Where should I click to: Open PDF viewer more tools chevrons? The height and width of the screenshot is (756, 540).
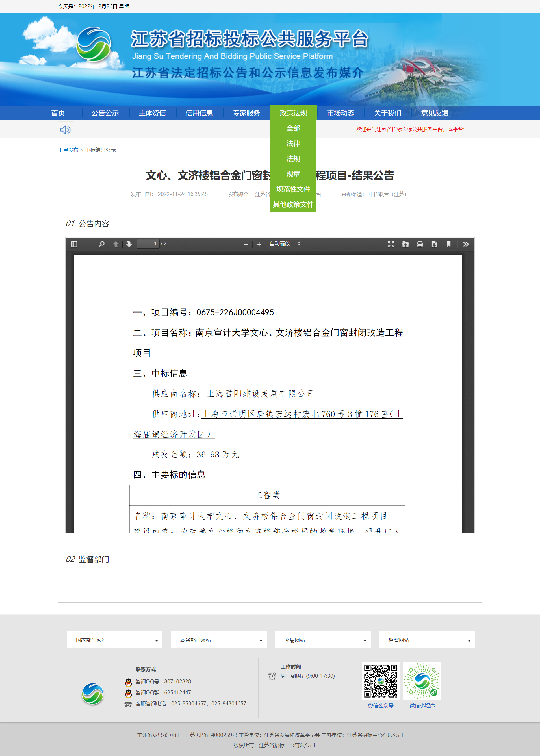[x=466, y=244]
